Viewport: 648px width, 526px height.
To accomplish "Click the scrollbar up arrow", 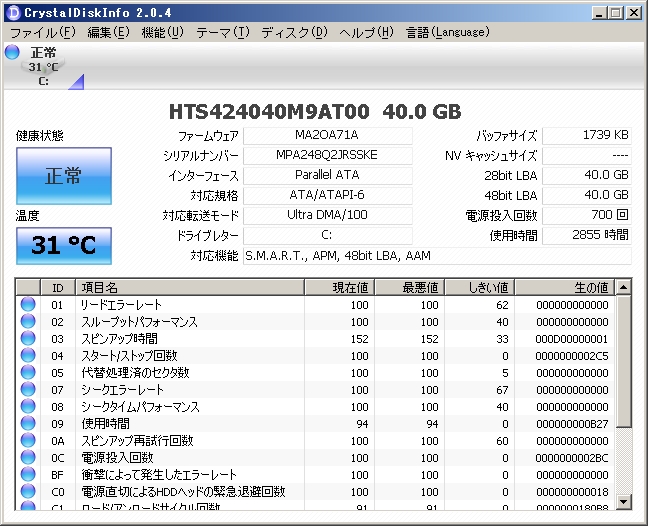I will tap(623, 287).
